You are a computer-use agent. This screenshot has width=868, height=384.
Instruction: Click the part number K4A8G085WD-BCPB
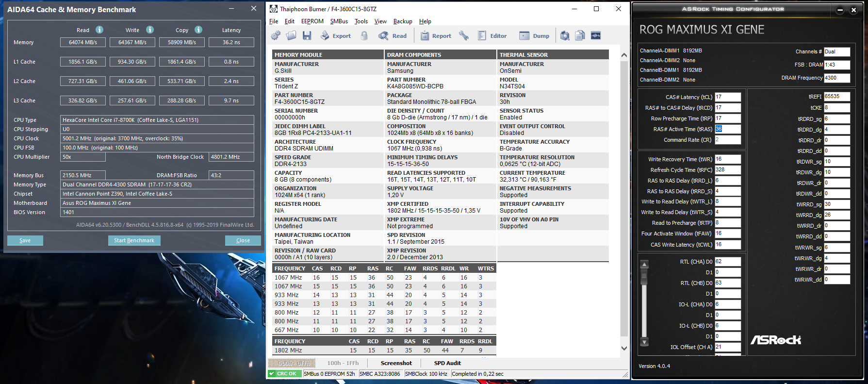coord(415,86)
